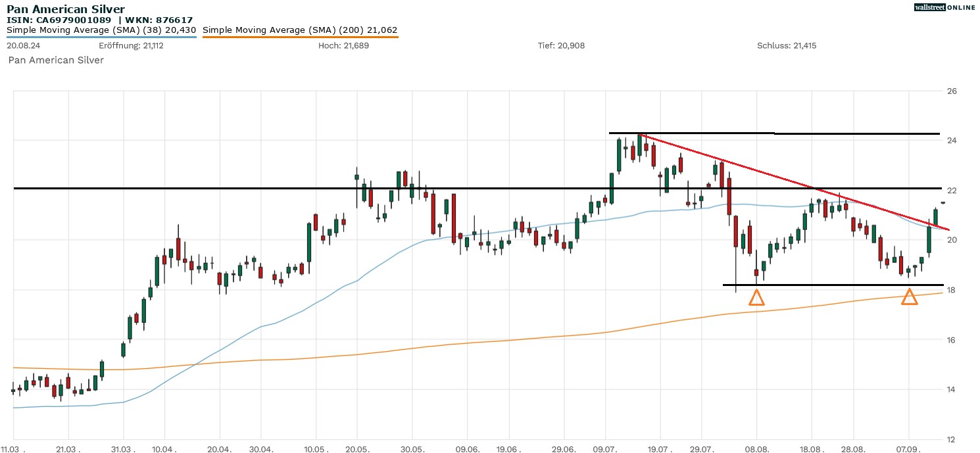Click the 09.07. date on the x-axis

tap(614, 448)
